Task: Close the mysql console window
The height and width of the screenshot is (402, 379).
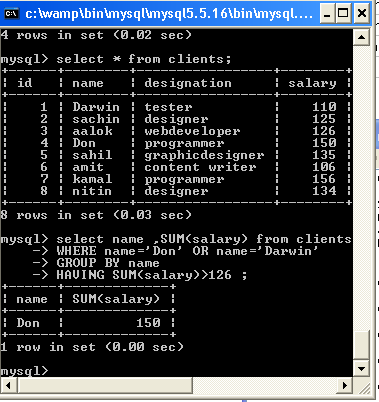Action: tap(362, 14)
